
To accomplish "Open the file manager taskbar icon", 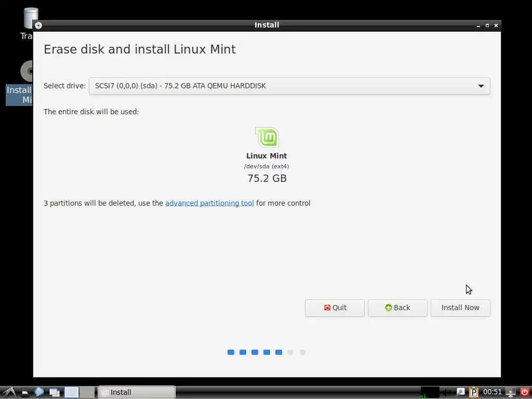I will [24, 393].
